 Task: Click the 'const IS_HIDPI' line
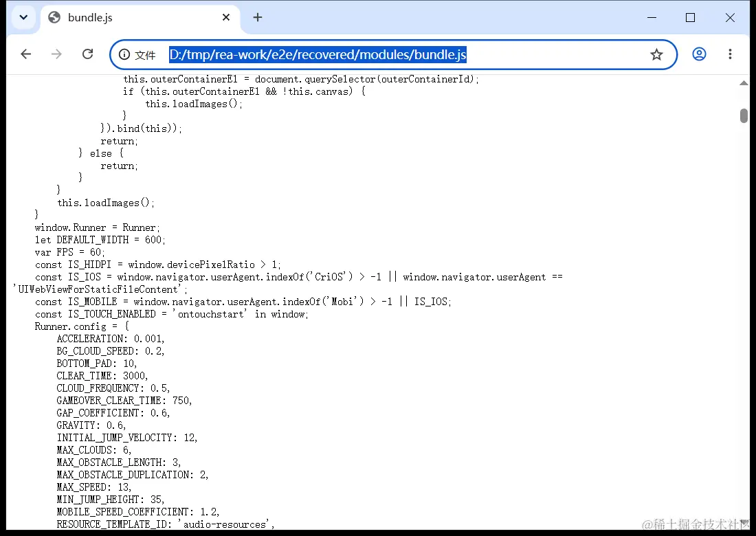(x=157, y=265)
